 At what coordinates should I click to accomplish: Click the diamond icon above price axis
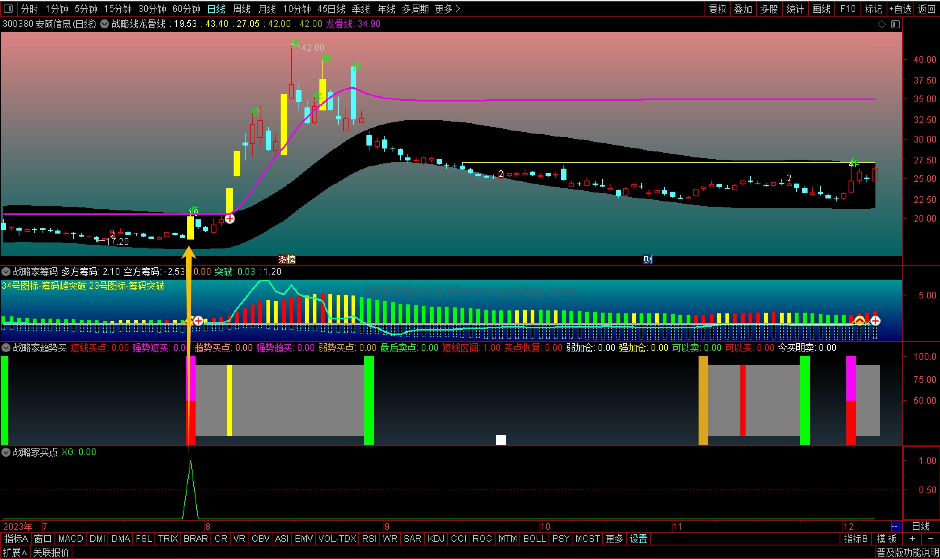(881, 24)
